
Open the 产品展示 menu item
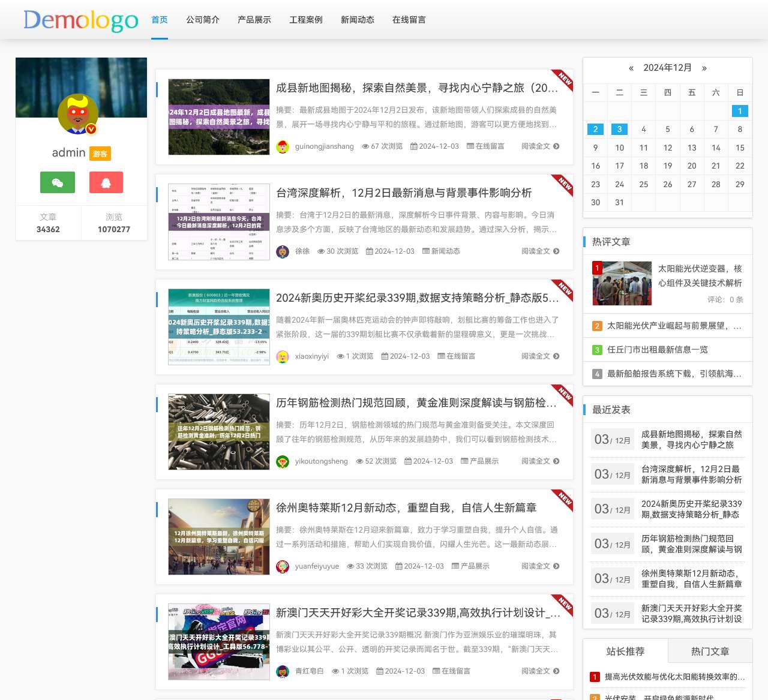pyautogui.click(x=254, y=20)
